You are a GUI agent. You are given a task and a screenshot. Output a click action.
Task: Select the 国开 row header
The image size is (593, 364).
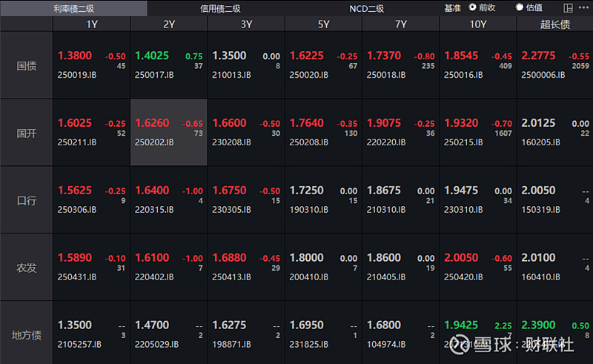tap(27, 133)
